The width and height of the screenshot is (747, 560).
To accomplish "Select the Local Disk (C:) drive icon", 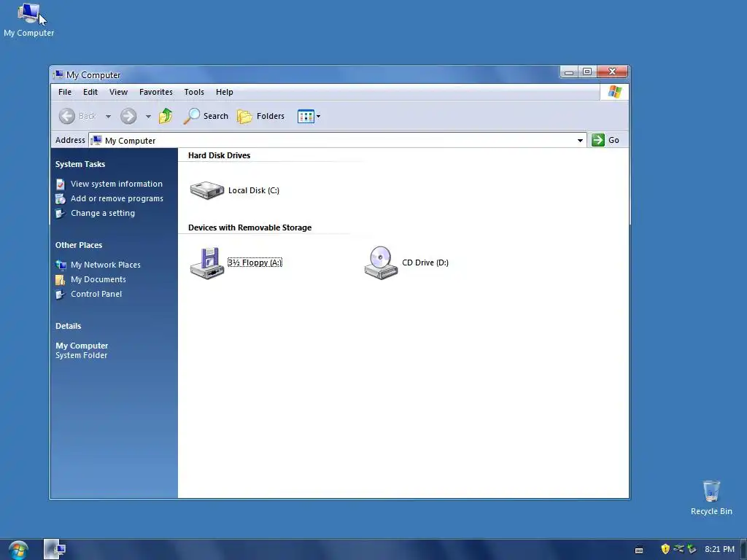I will coord(206,190).
